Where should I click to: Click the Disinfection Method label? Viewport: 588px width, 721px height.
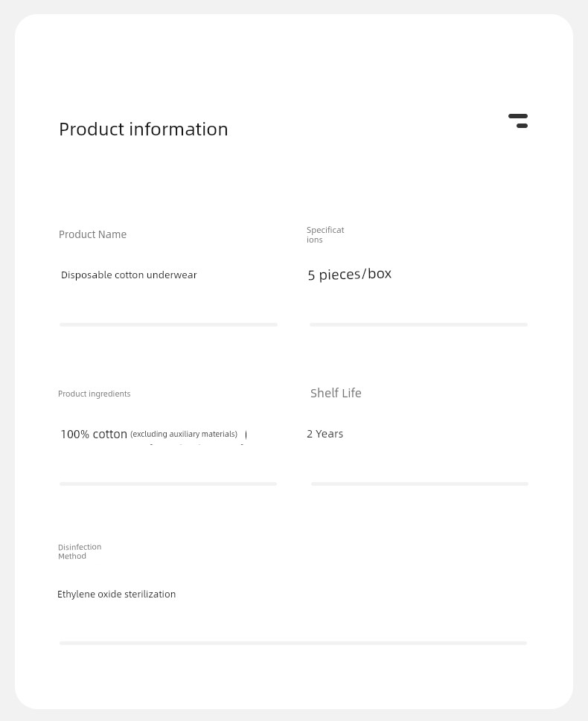pyautogui.click(x=80, y=551)
